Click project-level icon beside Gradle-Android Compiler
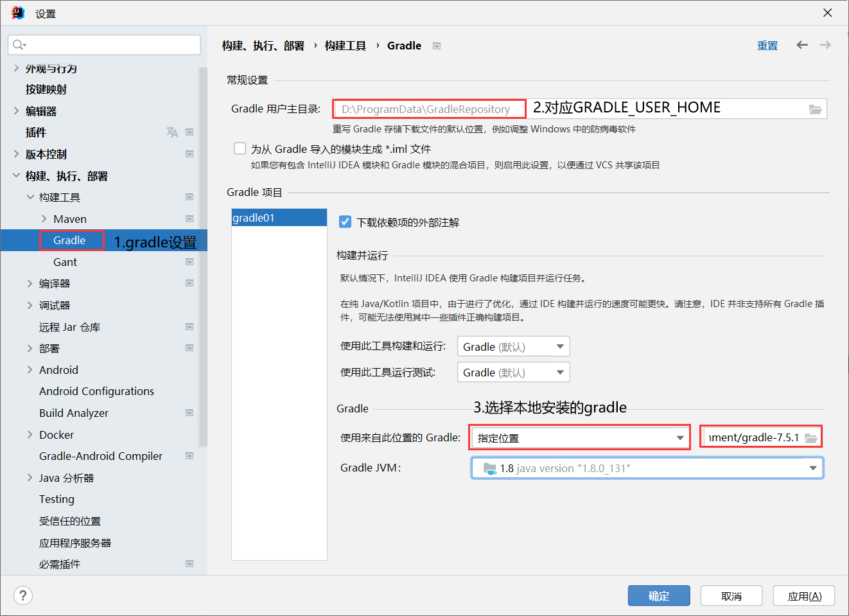Viewport: 849px width, 616px height. [x=189, y=455]
